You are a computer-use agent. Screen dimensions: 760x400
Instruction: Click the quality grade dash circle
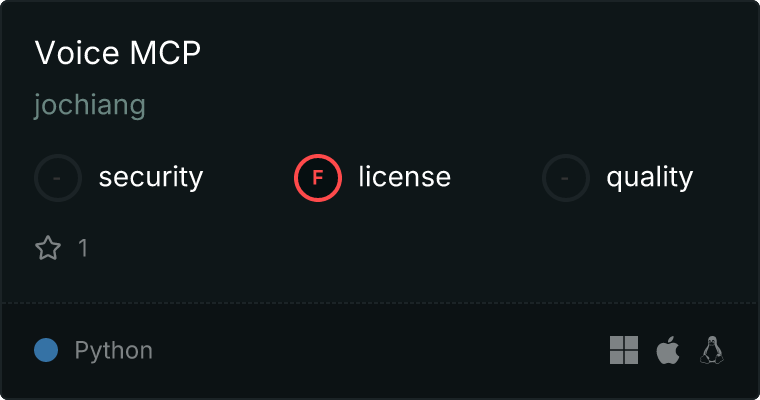point(566,178)
